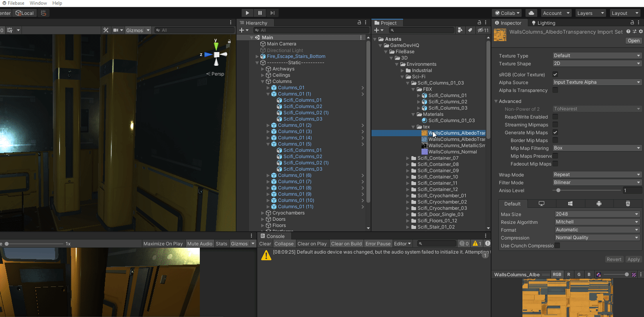
Task: Open Texture Type dropdown
Action: (597, 56)
